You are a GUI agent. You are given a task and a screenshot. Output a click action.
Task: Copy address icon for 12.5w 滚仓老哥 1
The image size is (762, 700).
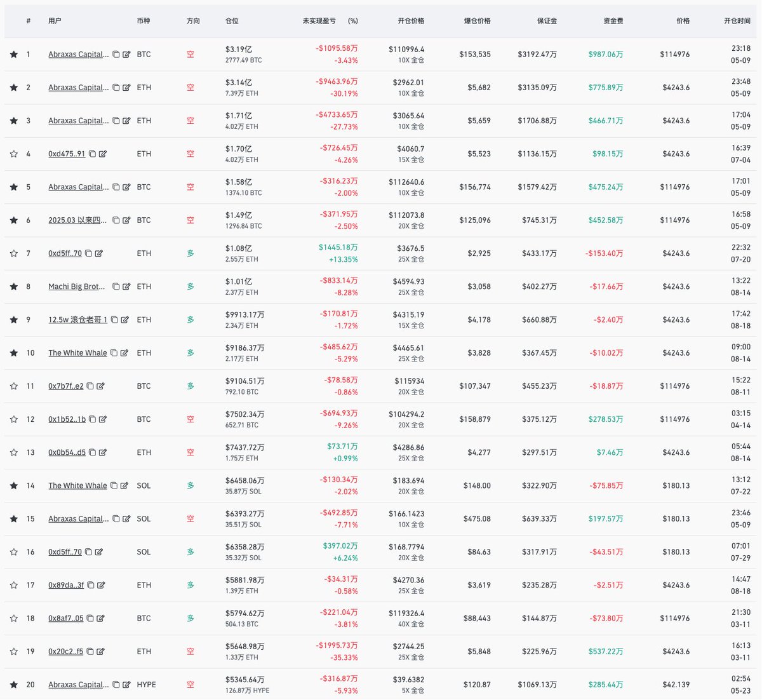coord(114,320)
